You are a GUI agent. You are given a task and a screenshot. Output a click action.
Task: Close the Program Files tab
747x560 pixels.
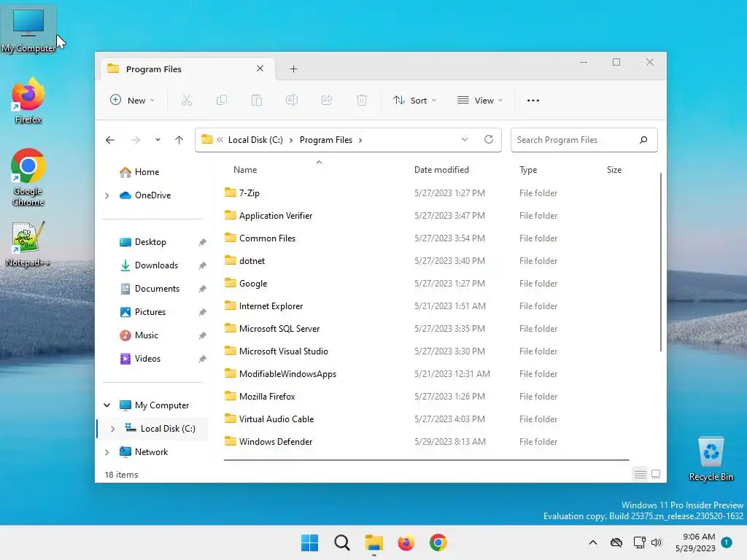(260, 69)
